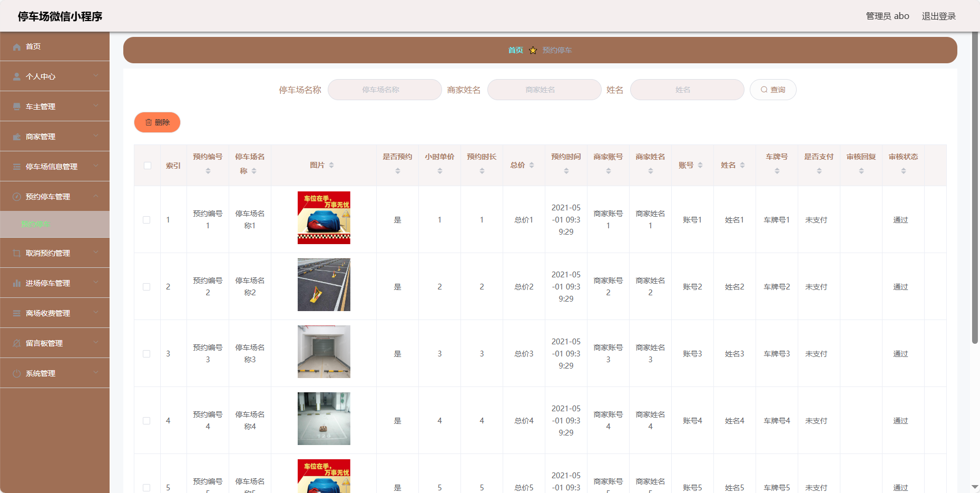This screenshot has width=980, height=493.
Task: Toggle the select-all checkbox in table header
Action: 148,166
